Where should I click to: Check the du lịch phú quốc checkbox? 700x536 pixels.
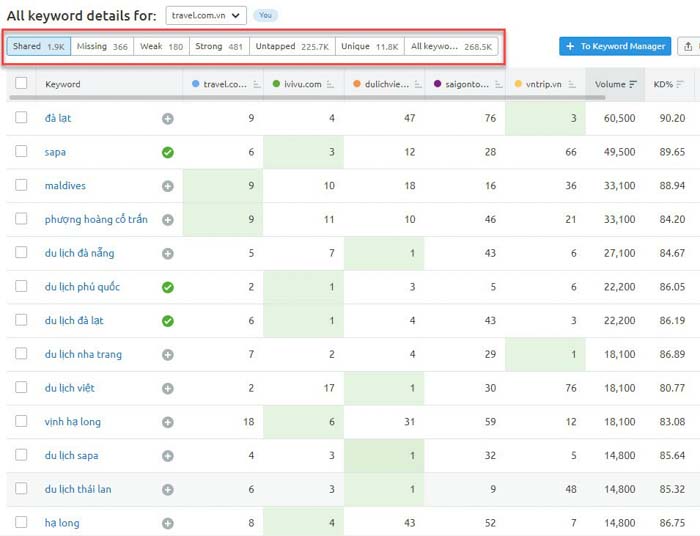point(21,286)
